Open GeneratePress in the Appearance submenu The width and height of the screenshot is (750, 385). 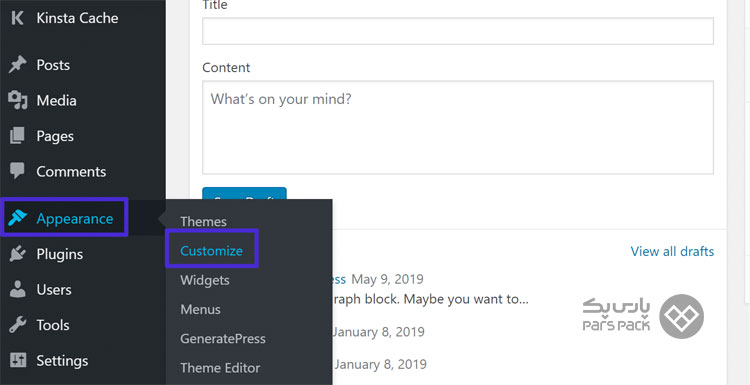[223, 339]
